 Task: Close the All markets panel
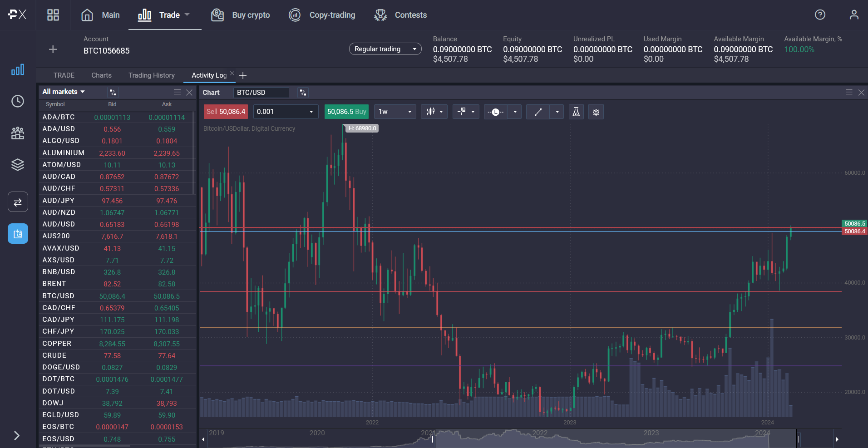[189, 92]
